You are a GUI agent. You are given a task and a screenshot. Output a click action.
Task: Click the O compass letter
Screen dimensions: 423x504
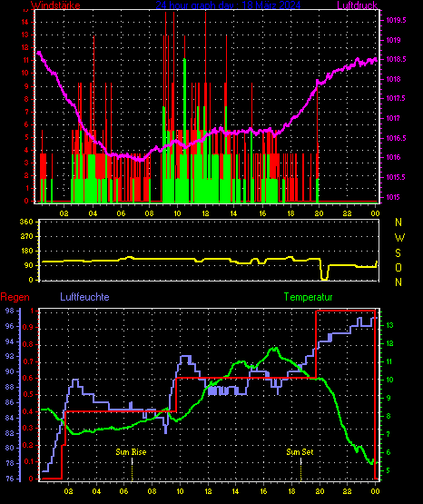tap(398, 267)
